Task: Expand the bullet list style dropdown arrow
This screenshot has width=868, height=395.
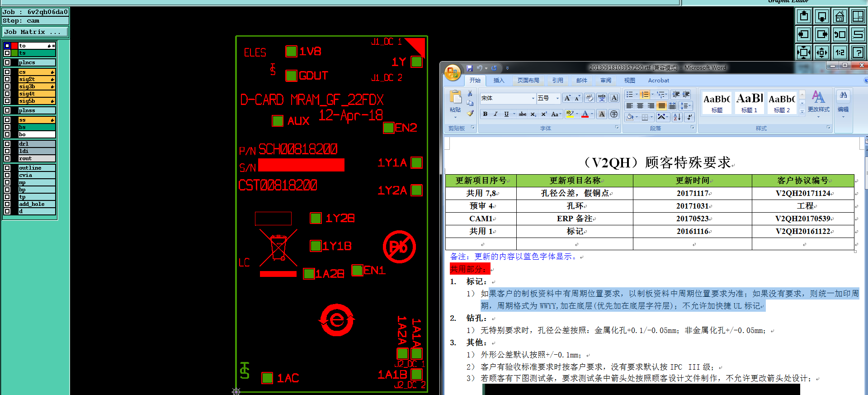Action: [637, 95]
